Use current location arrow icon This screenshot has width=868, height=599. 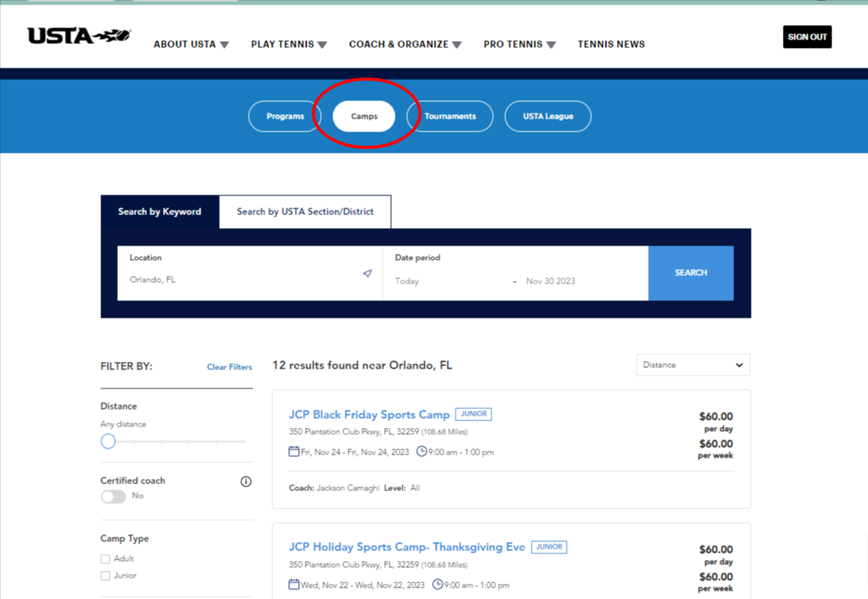(x=367, y=273)
